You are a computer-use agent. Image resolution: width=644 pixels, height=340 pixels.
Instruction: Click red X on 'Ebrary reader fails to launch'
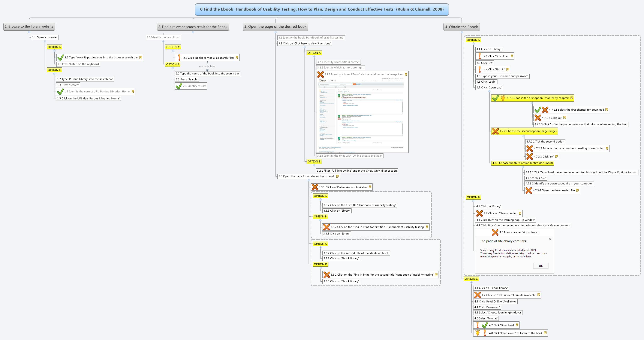pos(495,232)
